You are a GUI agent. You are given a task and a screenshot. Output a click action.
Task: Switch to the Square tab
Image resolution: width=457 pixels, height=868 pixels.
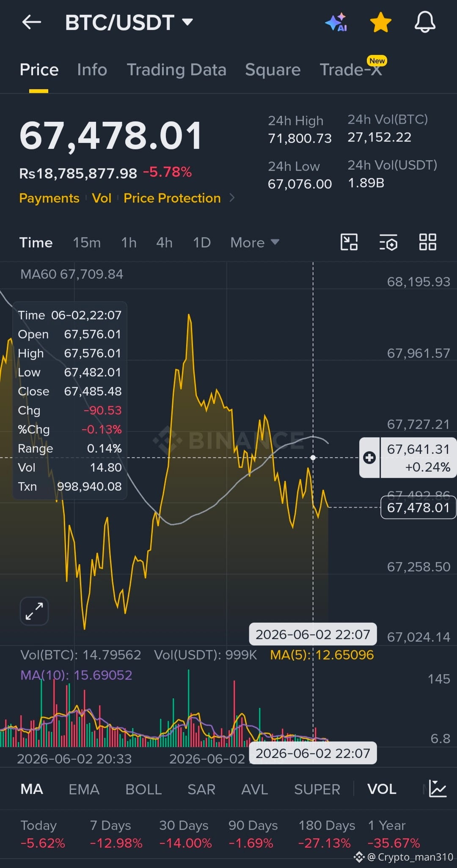(x=273, y=70)
